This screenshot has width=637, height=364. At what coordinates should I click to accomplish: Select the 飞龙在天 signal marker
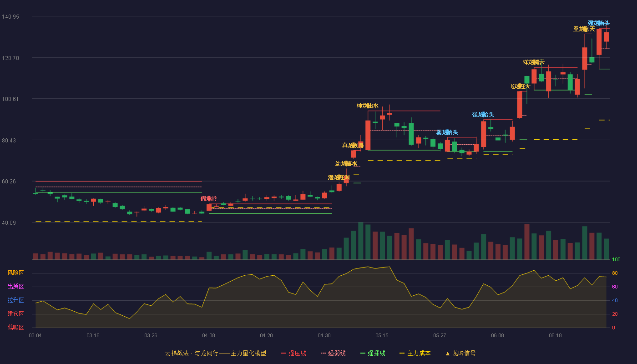pyautogui.click(x=520, y=86)
